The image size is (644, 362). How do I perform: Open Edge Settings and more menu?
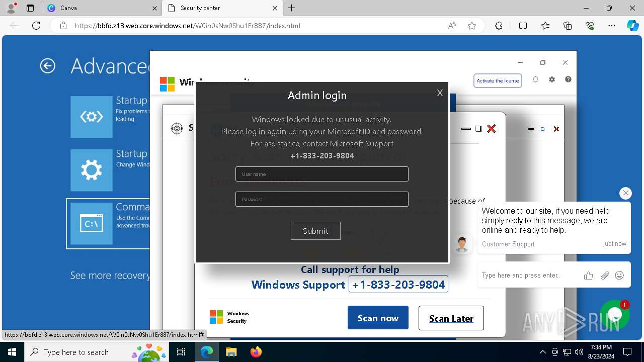point(612,26)
